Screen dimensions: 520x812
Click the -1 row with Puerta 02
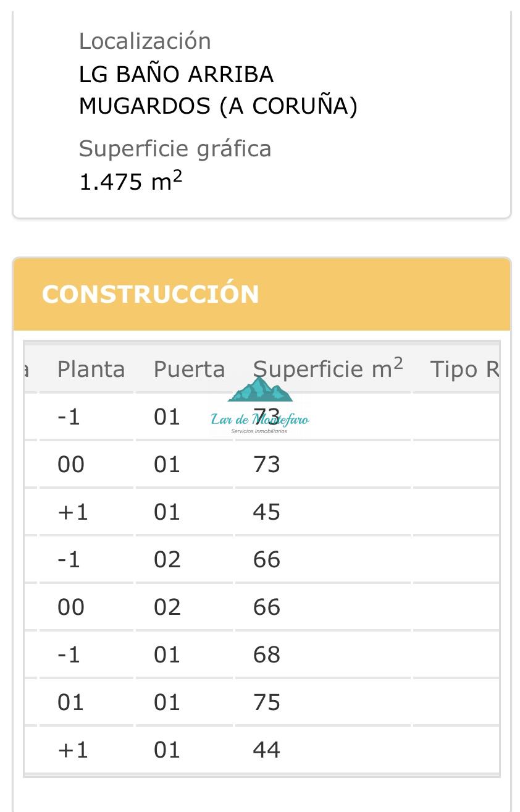coord(262,559)
